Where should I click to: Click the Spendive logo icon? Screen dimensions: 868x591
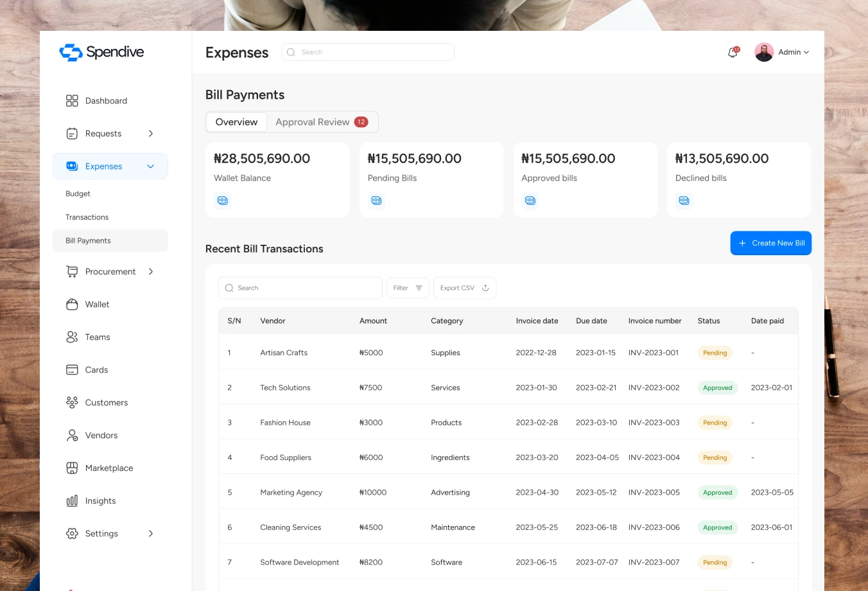[71, 52]
